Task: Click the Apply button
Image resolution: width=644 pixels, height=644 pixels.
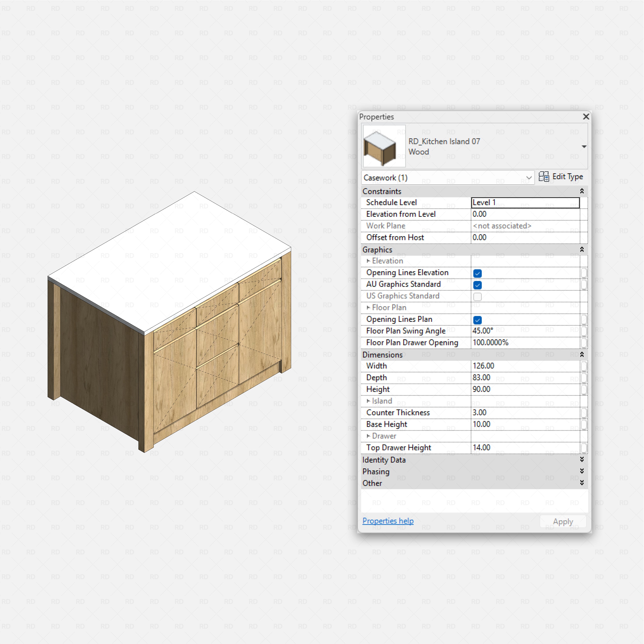Action: (x=563, y=521)
